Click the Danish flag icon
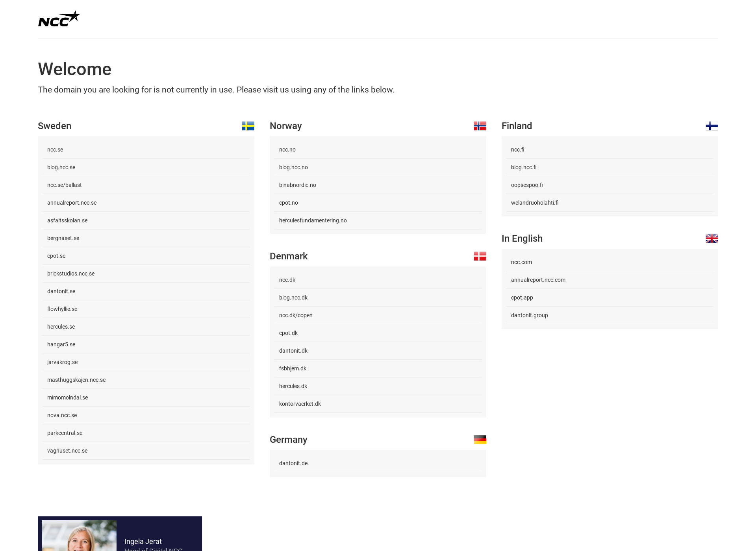Image resolution: width=756 pixels, height=551 pixels. [x=480, y=256]
